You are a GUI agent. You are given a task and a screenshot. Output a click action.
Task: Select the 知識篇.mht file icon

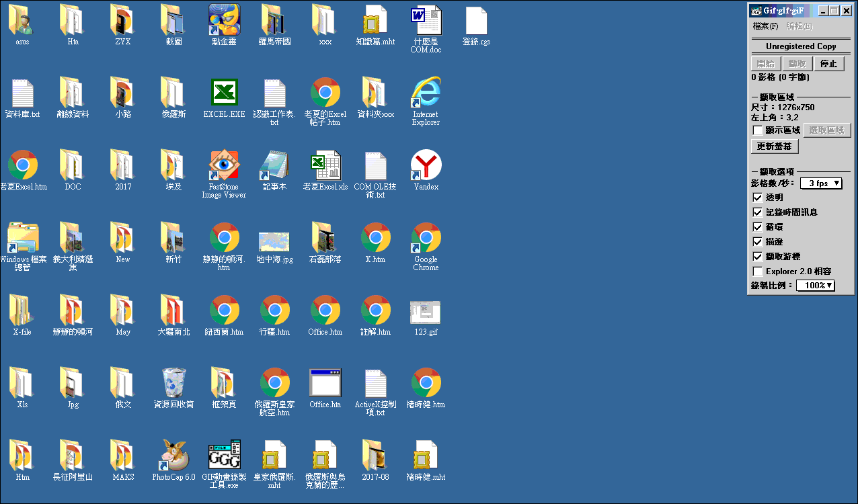click(375, 20)
